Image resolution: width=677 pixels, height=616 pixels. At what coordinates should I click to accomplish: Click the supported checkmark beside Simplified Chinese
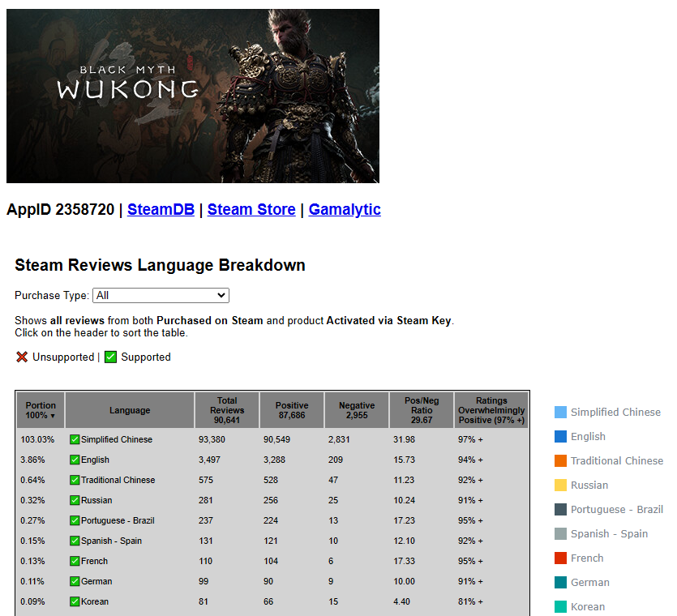point(75,439)
